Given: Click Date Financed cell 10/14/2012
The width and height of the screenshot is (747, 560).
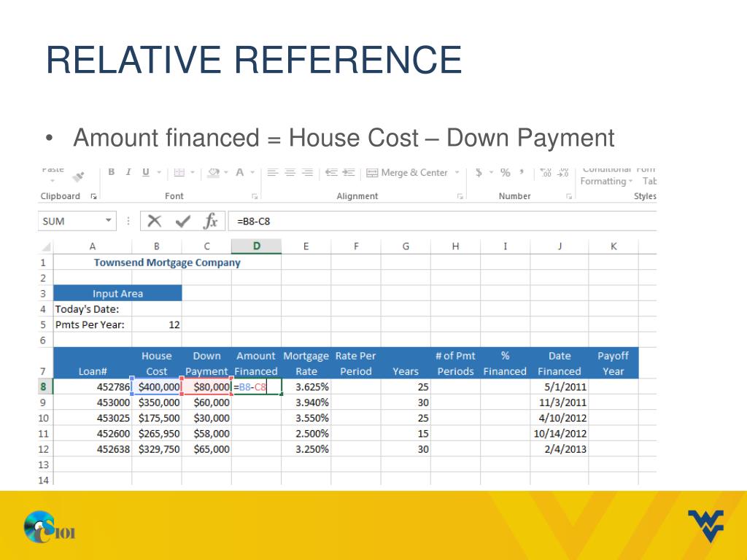Looking at the screenshot, I should 560,433.
